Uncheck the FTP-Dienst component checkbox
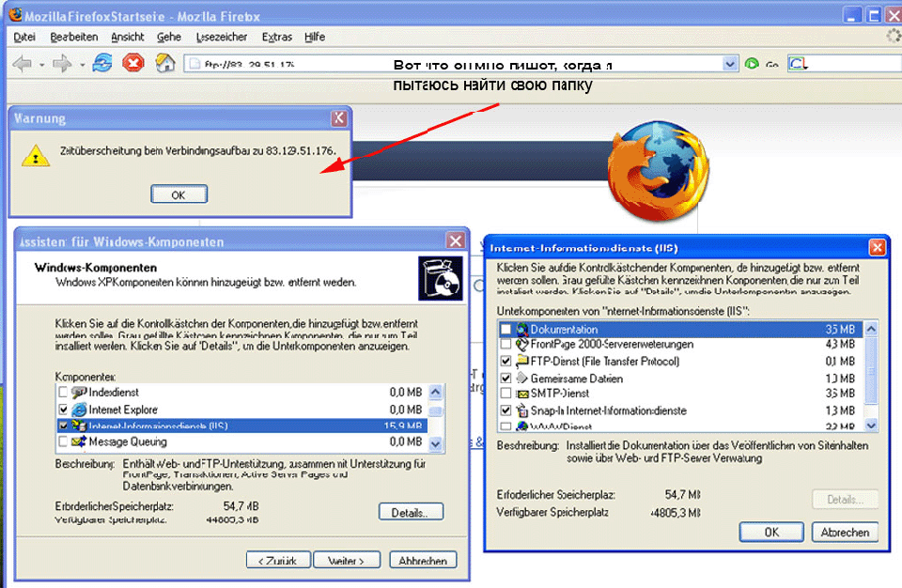The height and width of the screenshot is (588, 902). coord(506,362)
